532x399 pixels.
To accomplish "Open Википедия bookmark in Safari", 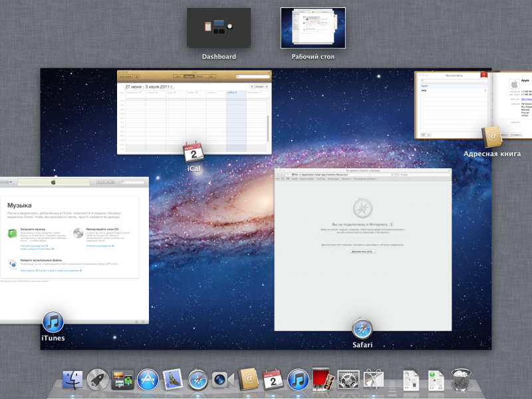I will click(333, 178).
